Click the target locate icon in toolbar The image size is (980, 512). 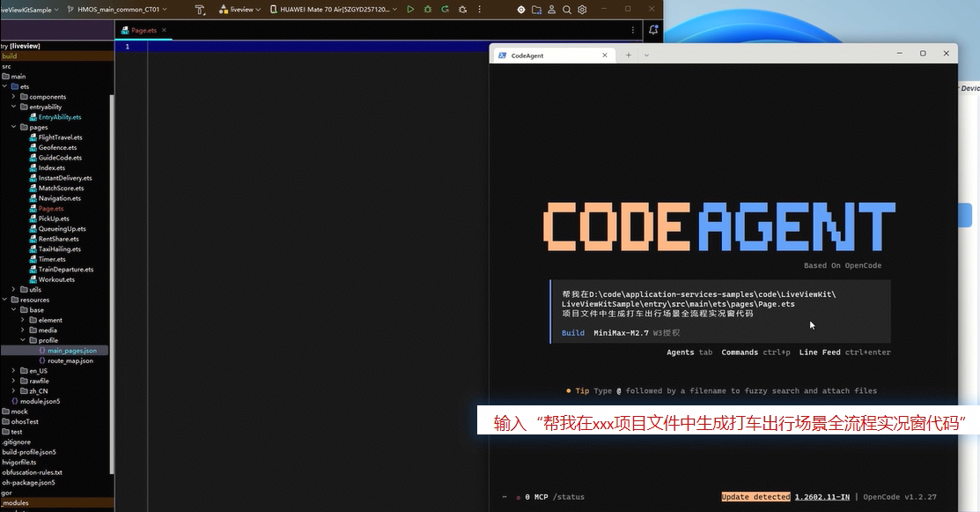[521, 10]
